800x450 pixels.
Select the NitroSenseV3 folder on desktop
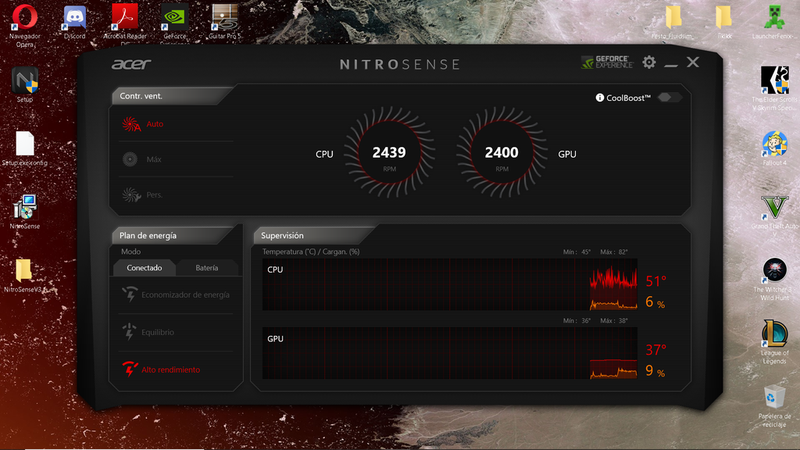23,276
